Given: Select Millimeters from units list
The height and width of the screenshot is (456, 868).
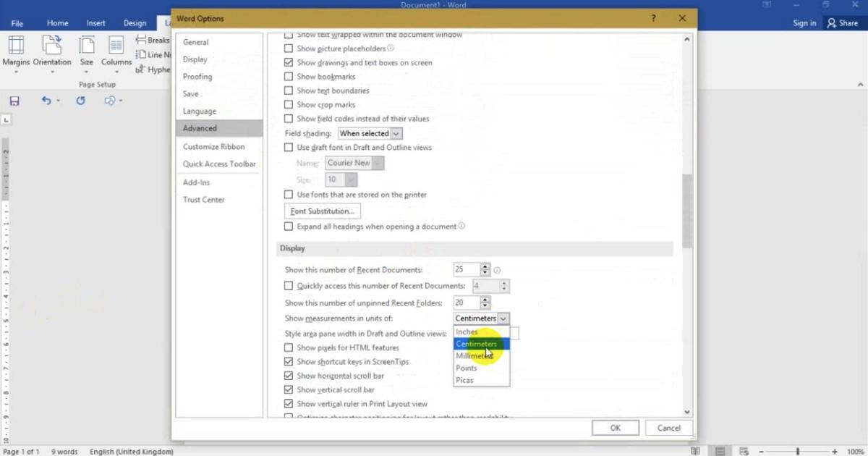Looking at the screenshot, I should (482, 356).
